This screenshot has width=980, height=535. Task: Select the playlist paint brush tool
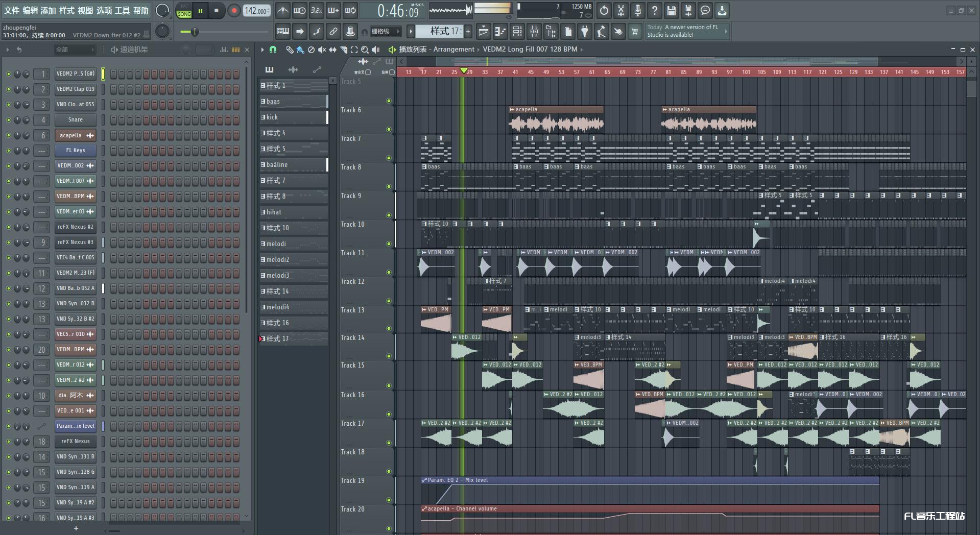click(300, 50)
